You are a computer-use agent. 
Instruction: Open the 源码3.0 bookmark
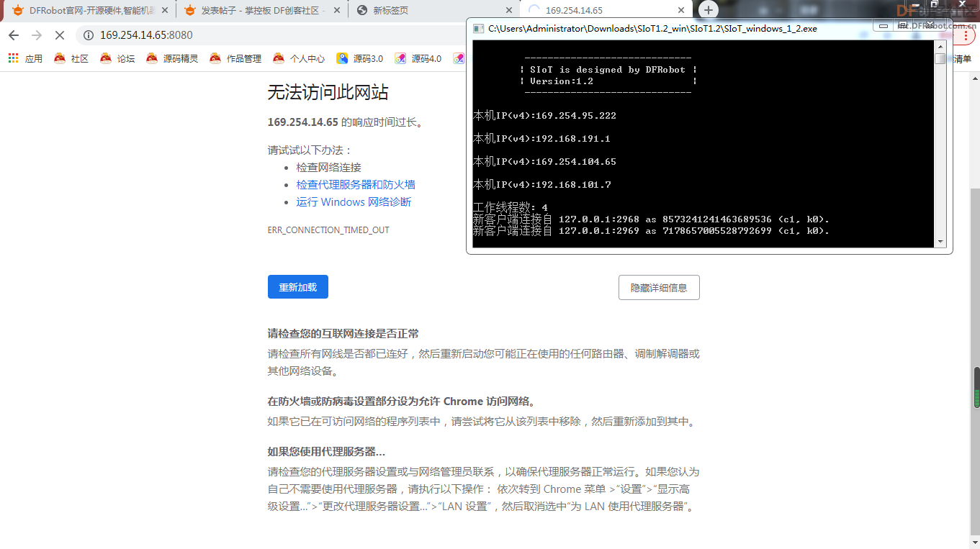pos(359,59)
